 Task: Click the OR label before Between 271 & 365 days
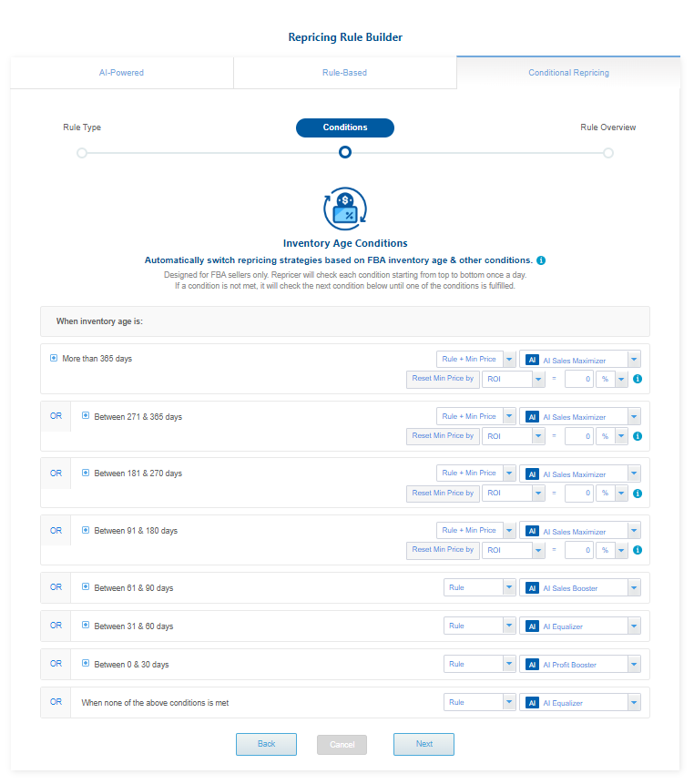click(x=56, y=416)
